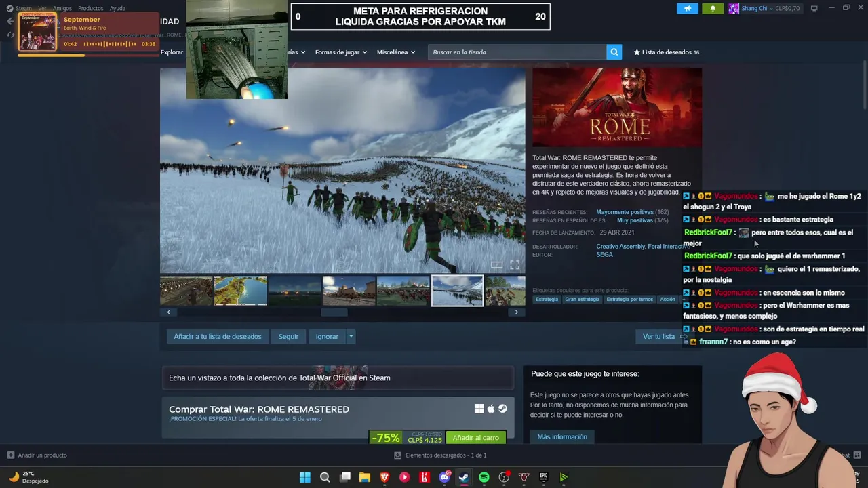868x488 pixels.
Task: Click the blue search button in store
Action: point(614,52)
